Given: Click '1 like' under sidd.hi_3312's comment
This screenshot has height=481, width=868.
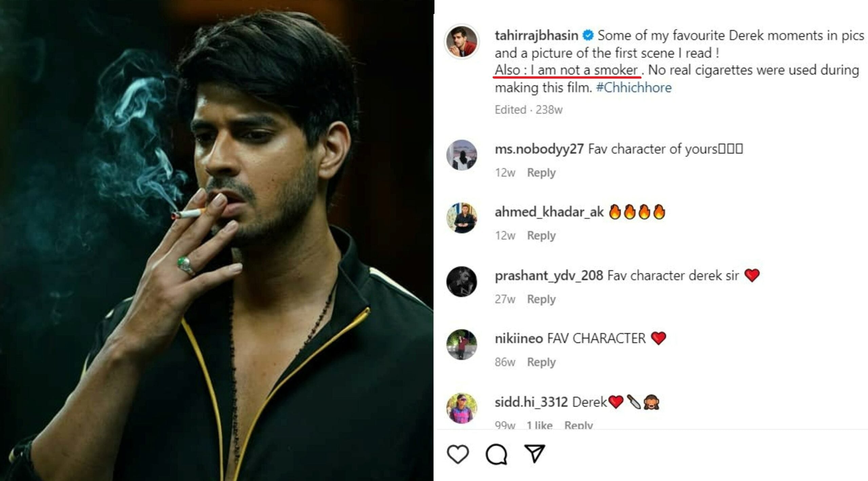Looking at the screenshot, I should 540,425.
